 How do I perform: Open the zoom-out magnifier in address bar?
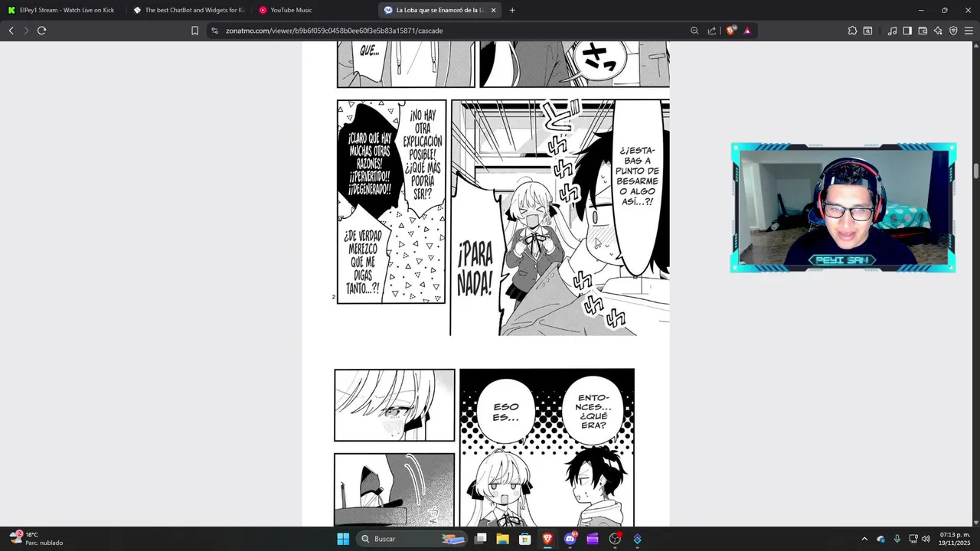pos(694,31)
